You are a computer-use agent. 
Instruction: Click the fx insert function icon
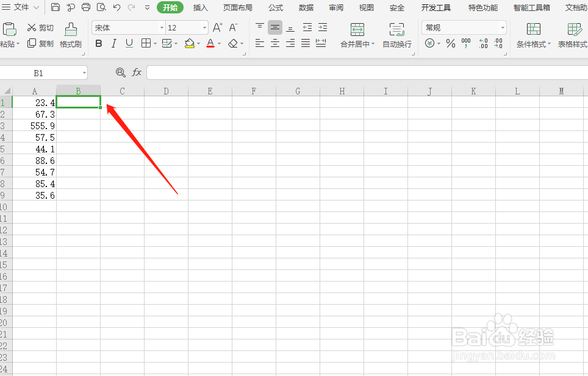point(137,73)
